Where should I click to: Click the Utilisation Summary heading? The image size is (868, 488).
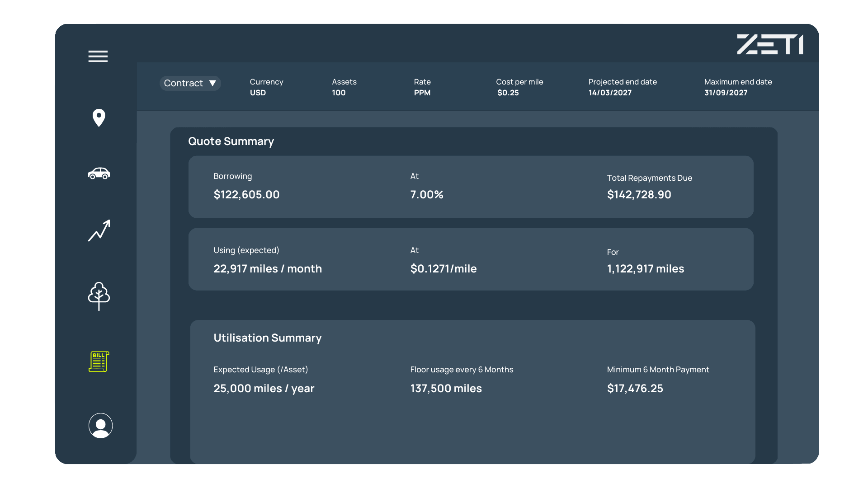[x=267, y=338]
